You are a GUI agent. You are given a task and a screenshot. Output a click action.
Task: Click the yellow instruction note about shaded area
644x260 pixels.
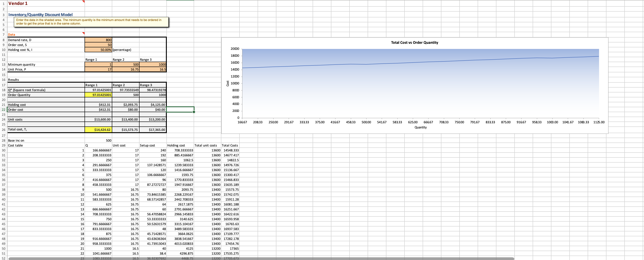(91, 22)
